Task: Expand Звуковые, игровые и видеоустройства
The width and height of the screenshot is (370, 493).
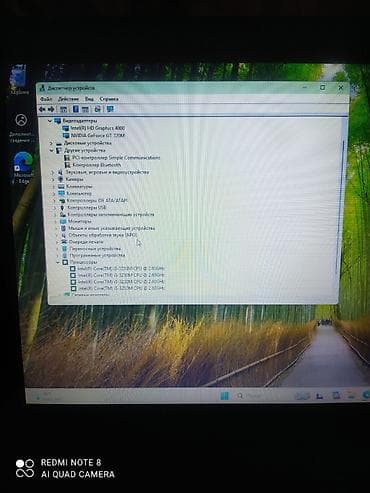Action: pos(53,172)
